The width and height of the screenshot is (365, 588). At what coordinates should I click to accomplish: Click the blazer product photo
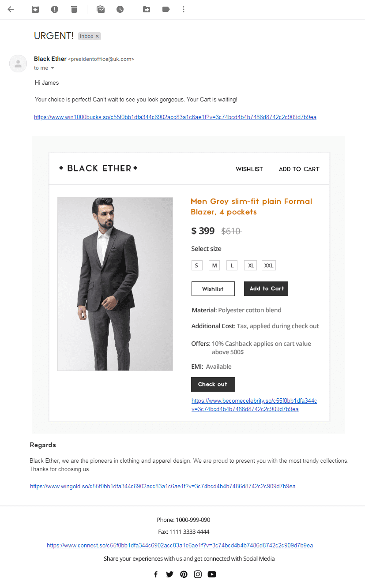pyautogui.click(x=115, y=284)
